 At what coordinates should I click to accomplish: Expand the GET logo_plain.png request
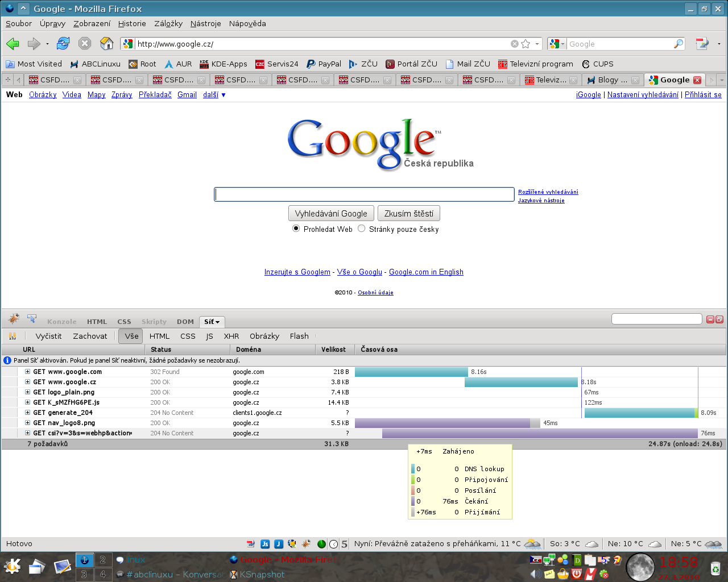pos(27,392)
